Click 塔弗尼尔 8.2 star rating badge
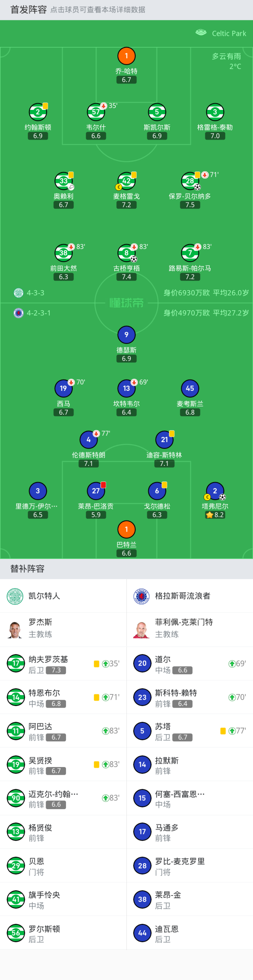This screenshot has height=980, width=253. coord(215,515)
